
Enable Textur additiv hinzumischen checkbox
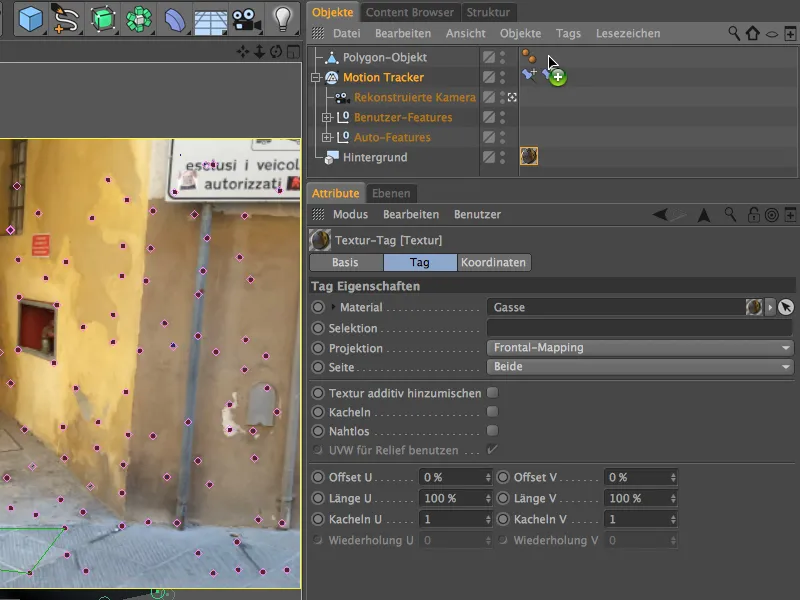click(x=492, y=392)
